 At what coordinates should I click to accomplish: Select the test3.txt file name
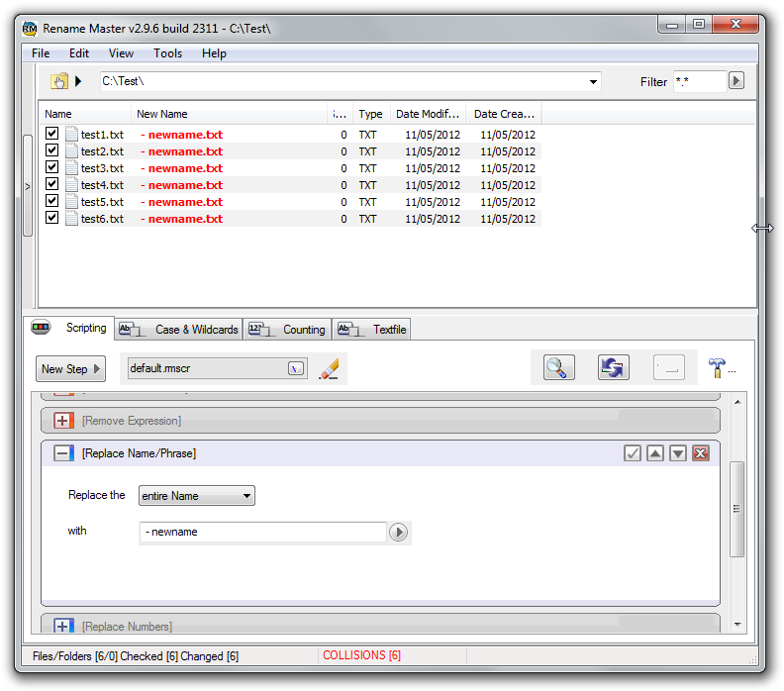tap(102, 168)
